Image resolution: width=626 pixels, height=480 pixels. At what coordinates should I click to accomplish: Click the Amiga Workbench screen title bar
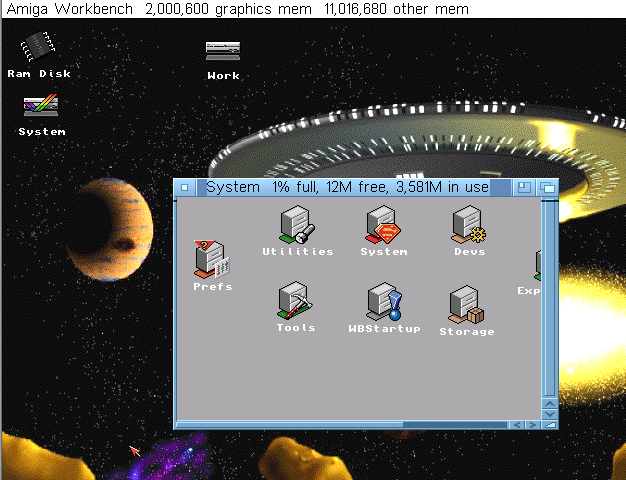click(x=313, y=9)
